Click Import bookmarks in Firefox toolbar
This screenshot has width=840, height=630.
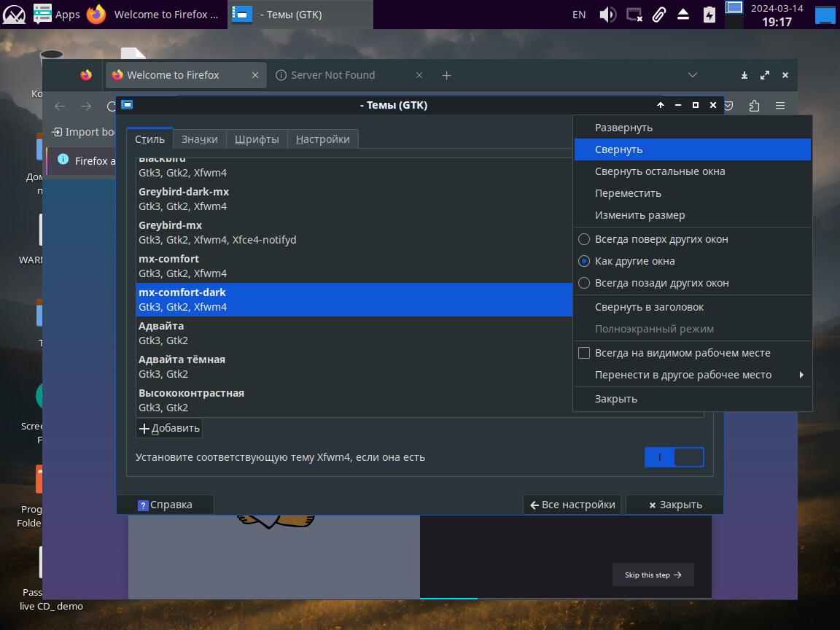click(x=84, y=132)
